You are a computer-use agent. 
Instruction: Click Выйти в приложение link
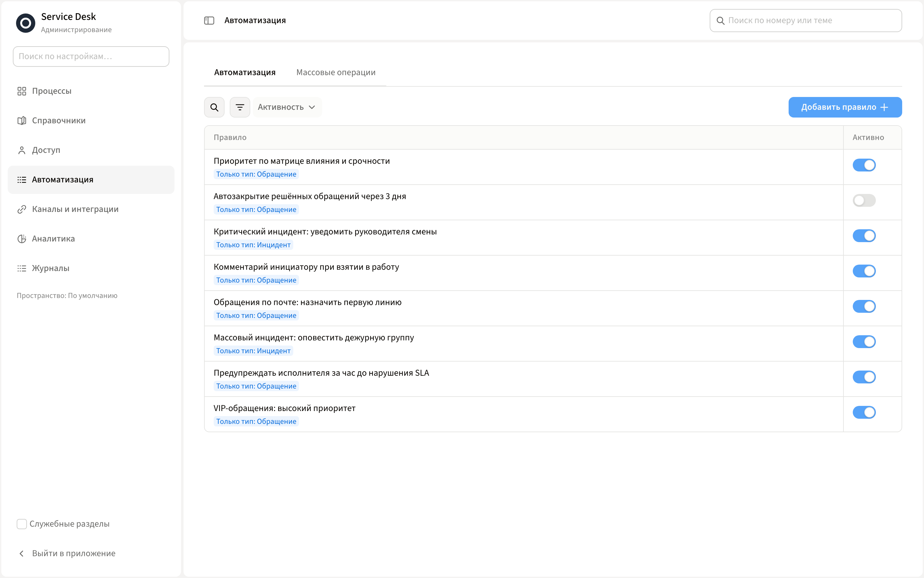(74, 553)
